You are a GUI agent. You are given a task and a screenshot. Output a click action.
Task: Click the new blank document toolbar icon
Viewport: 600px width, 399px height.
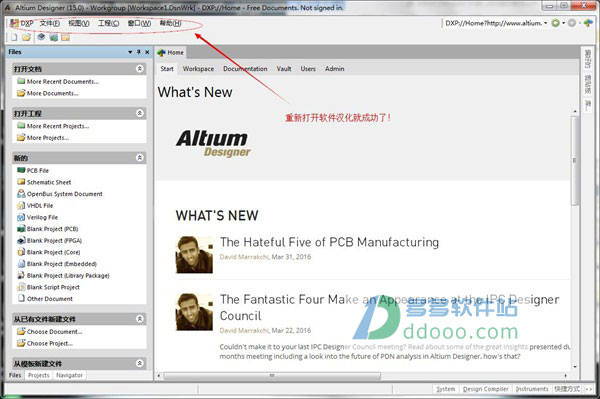point(14,37)
